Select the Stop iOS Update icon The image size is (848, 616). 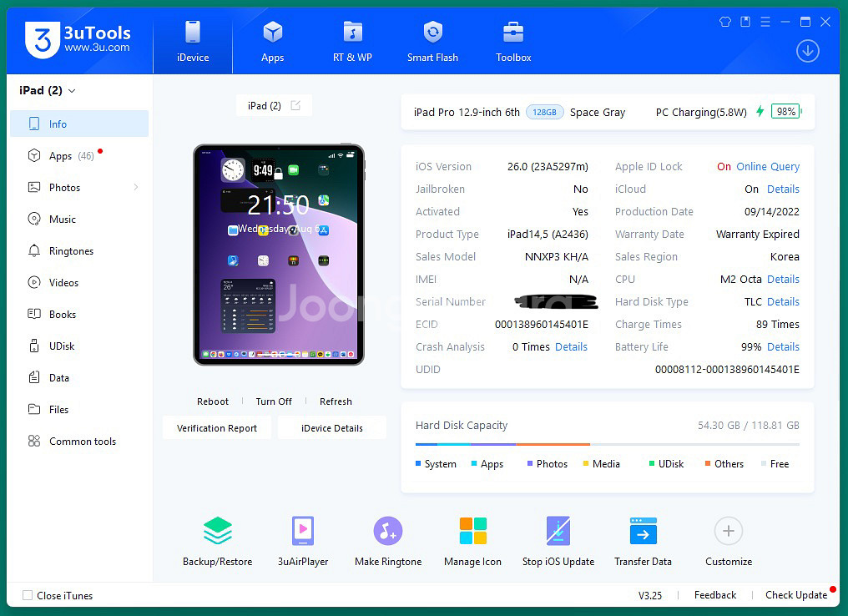(x=558, y=532)
